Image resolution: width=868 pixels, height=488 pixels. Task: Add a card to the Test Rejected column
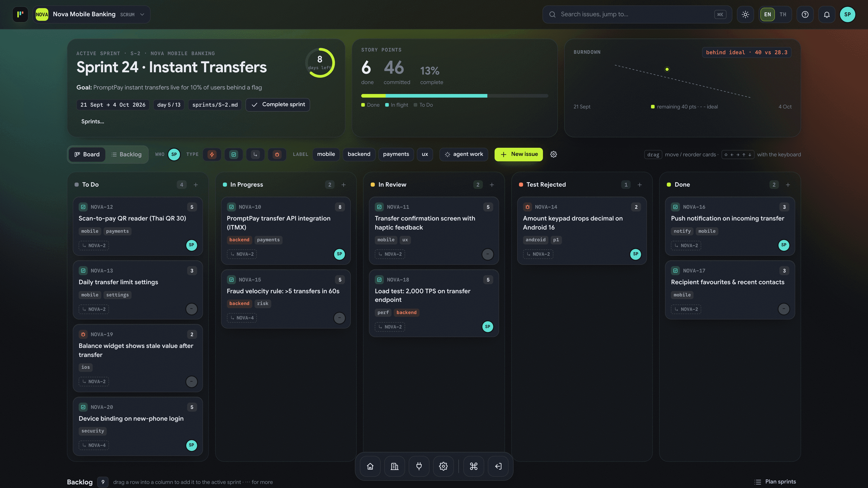tap(639, 185)
